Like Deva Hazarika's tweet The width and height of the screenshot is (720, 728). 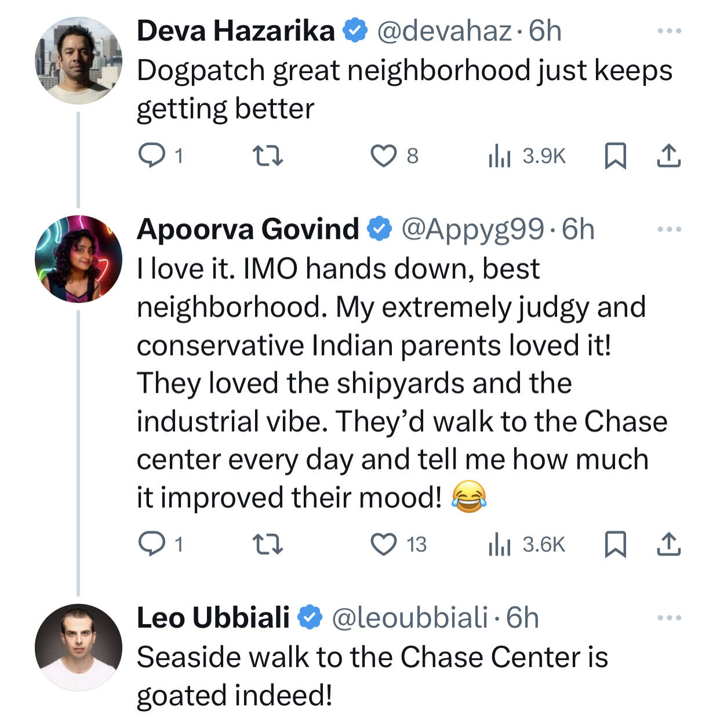383,155
